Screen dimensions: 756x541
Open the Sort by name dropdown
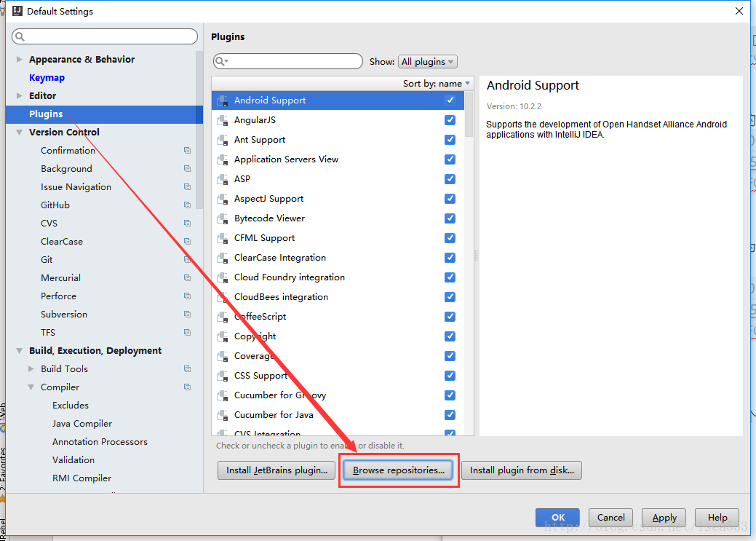[x=437, y=84]
